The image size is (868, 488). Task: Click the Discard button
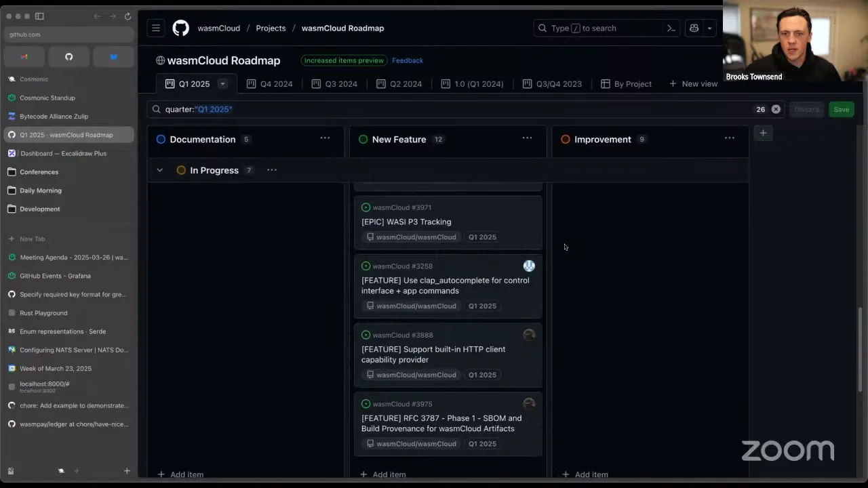click(x=806, y=109)
